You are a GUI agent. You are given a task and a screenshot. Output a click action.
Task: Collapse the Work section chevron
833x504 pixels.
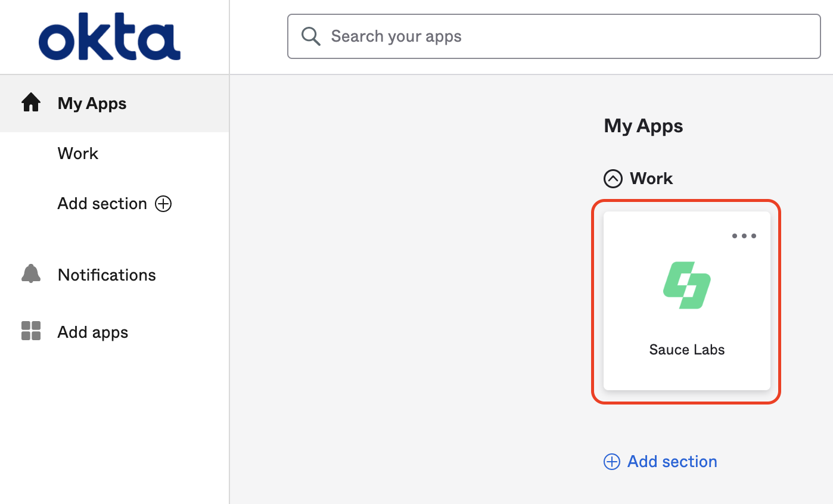click(613, 178)
